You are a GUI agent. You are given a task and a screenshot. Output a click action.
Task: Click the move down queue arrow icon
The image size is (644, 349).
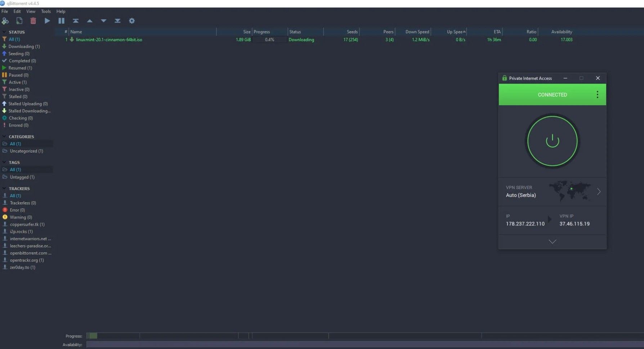[x=104, y=21]
